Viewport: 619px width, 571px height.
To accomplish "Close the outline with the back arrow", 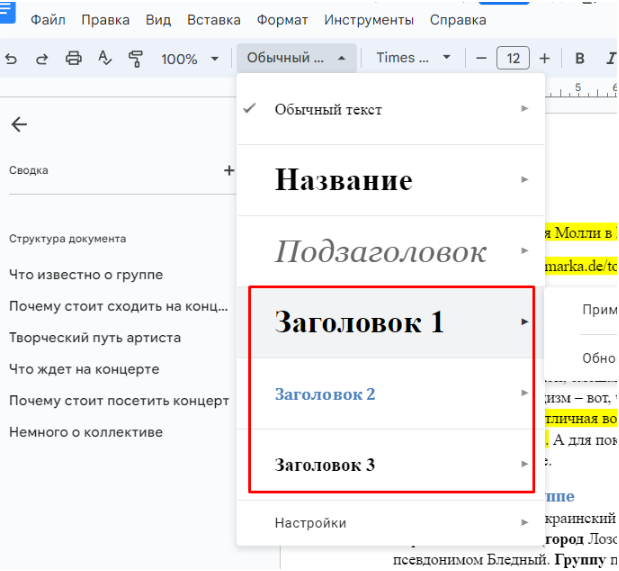I will pos(19,124).
